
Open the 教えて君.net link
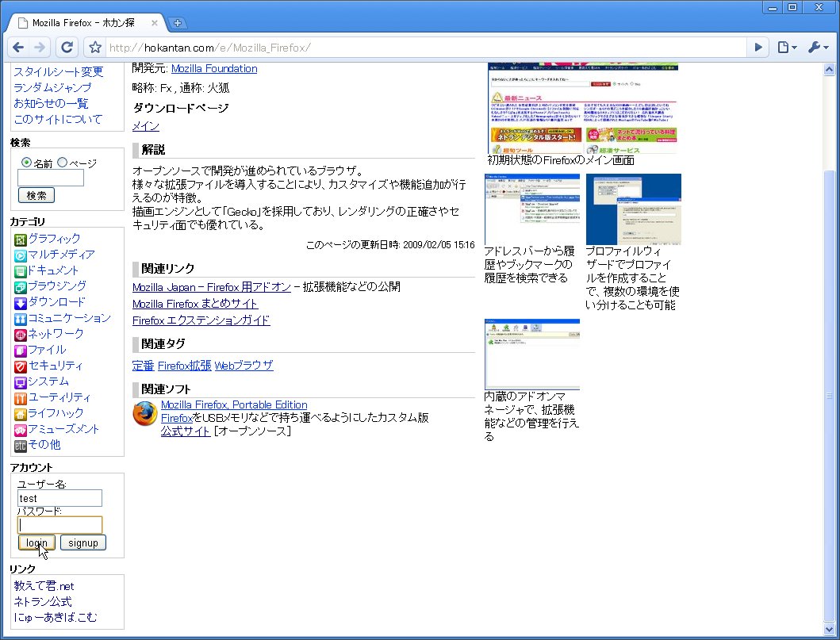click(x=44, y=586)
